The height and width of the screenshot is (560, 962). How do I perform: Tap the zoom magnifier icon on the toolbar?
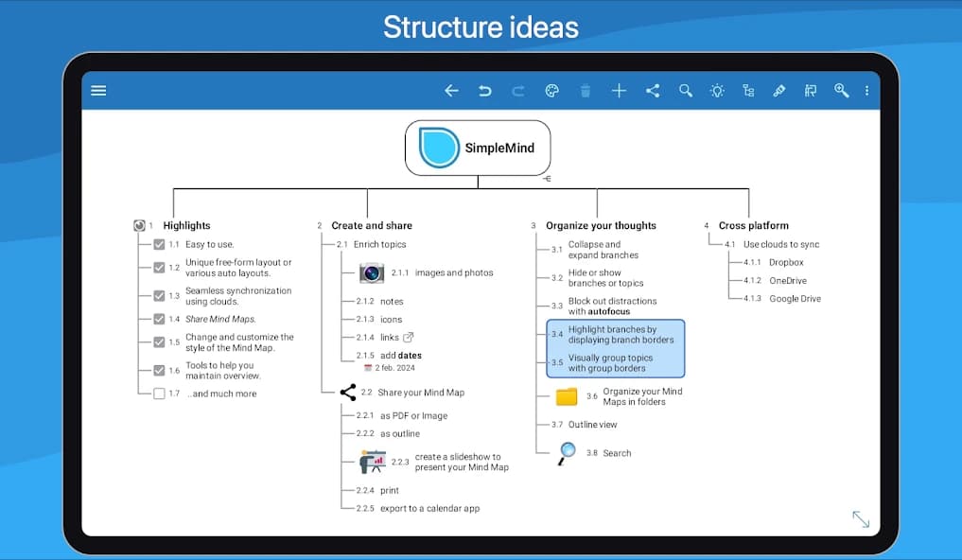(x=841, y=90)
